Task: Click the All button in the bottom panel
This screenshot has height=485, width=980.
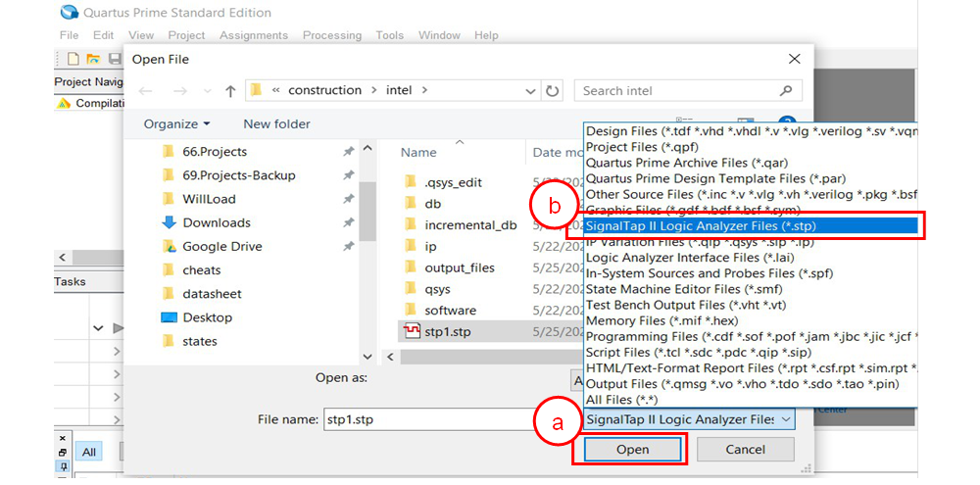Action: pyautogui.click(x=89, y=452)
